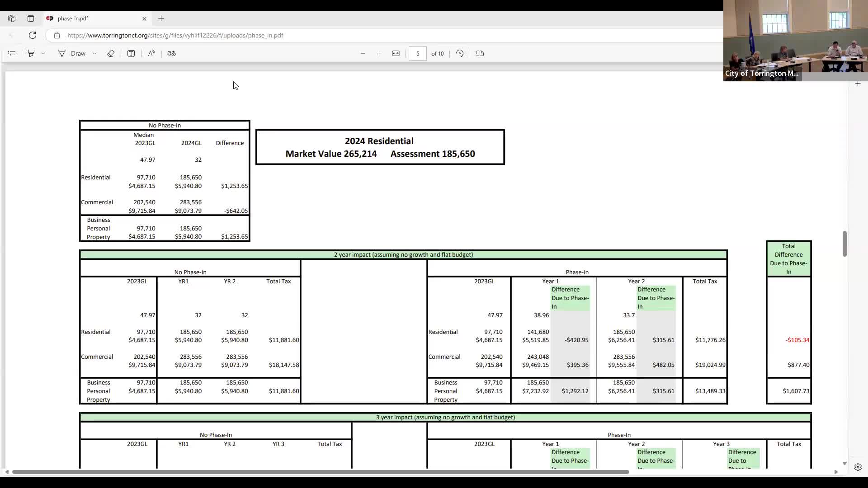
Task: Select the phase_in.pdf tab
Action: [97, 19]
